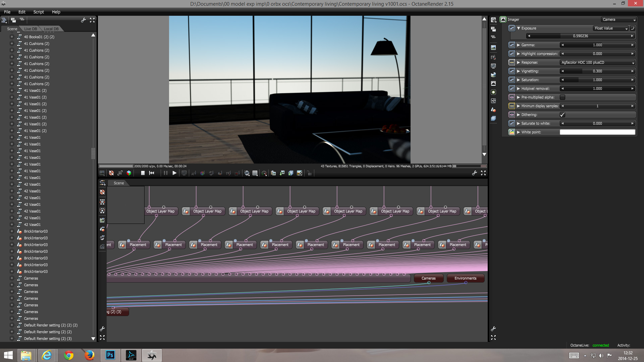Click the stop render button

(x=143, y=173)
